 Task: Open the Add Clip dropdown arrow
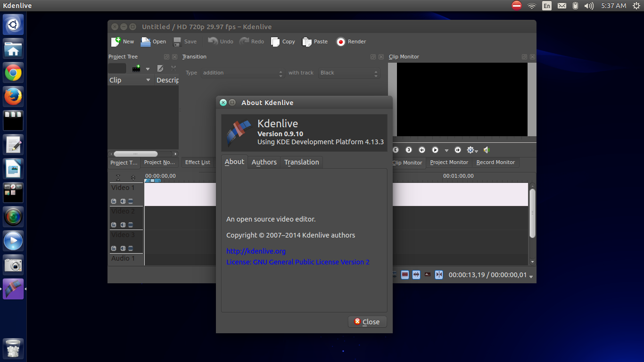148,69
